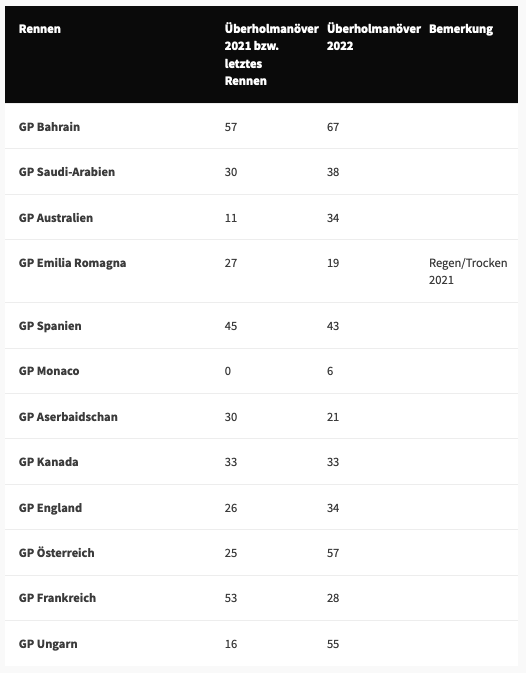
Task: Click the GP Emilia Romagna row label
Action: click(73, 263)
